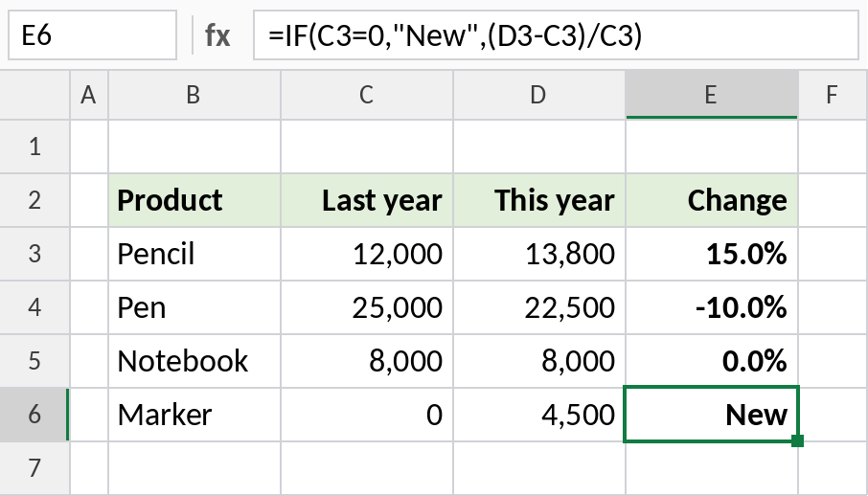Click the "Product" header cell
Image resolution: width=868 pixels, height=496 pixels.
coord(194,200)
